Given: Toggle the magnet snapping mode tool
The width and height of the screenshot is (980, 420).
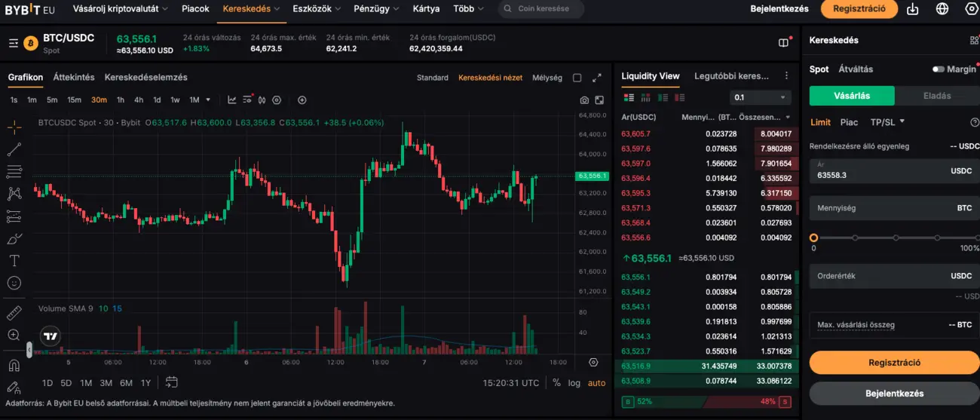Looking at the screenshot, I should [14, 366].
